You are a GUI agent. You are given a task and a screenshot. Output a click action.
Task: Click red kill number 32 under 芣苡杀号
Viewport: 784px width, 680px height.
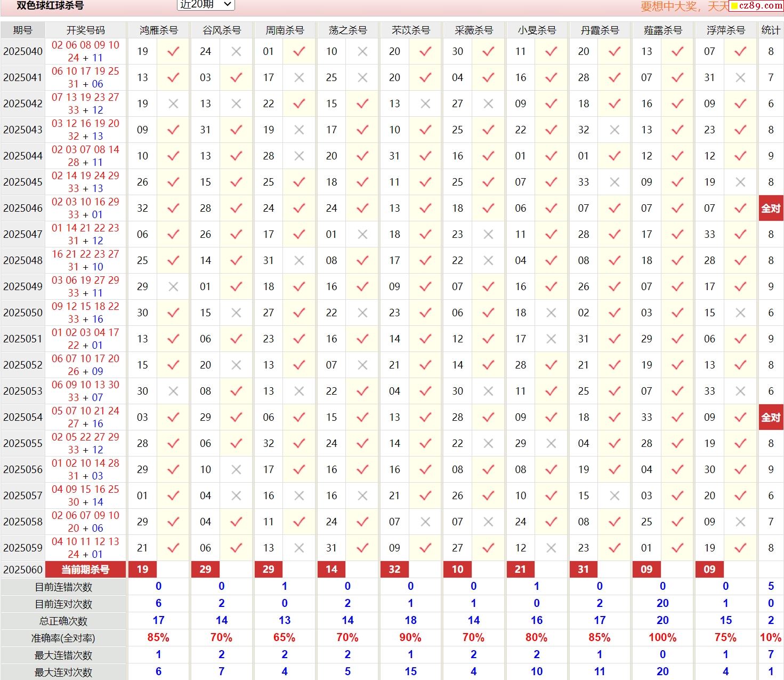tap(394, 570)
